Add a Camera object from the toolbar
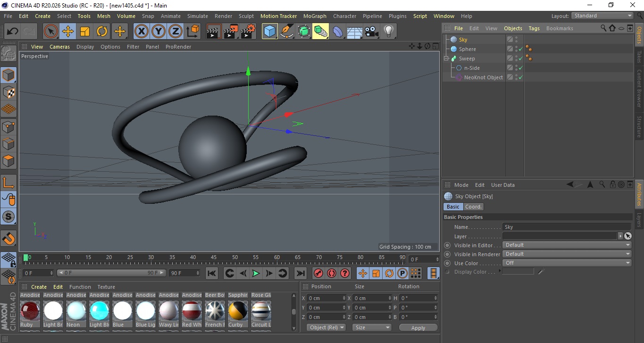Image resolution: width=644 pixels, height=343 pixels. click(371, 32)
